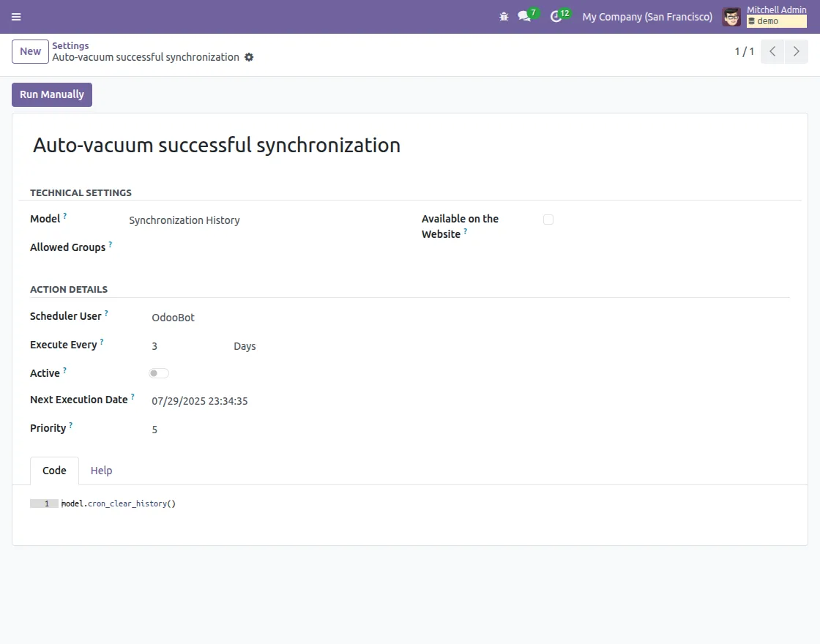The image size is (820, 644).
Task: Switch to the Help tab
Action: tap(101, 471)
